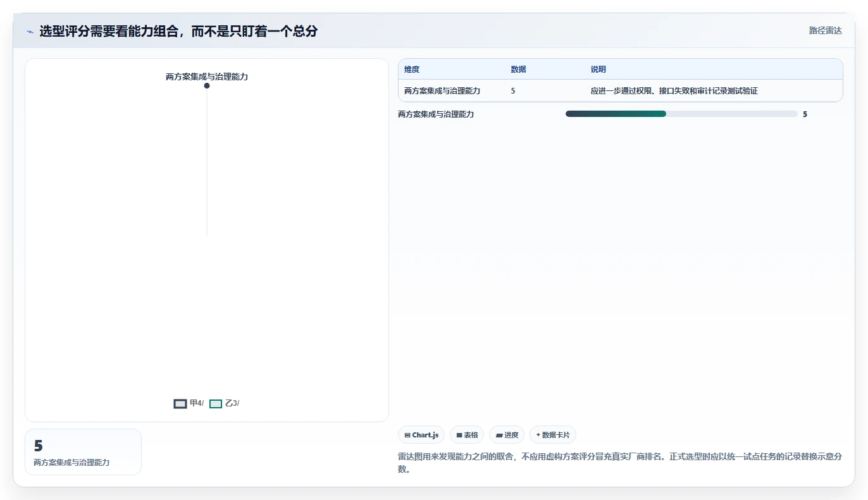Click the table description about 权限、接口失效
868x500 pixels.
674,91
